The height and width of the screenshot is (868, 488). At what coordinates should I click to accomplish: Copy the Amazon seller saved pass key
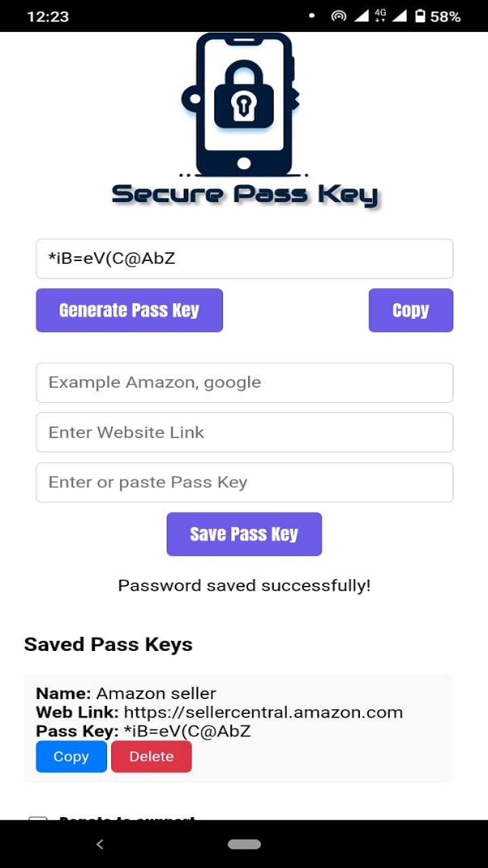(x=70, y=756)
